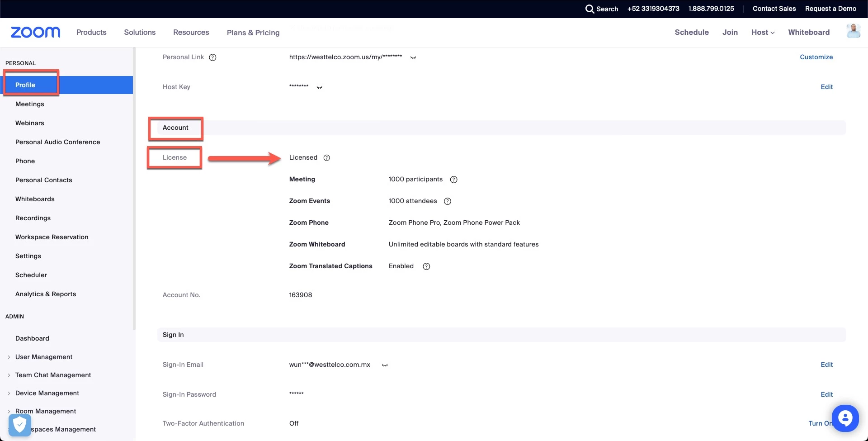This screenshot has width=868, height=441.
Task: Click Request a Demo
Action: [x=830, y=9]
